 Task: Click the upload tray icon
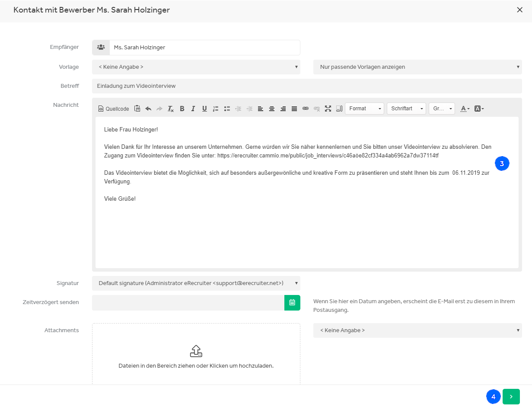point(196,351)
